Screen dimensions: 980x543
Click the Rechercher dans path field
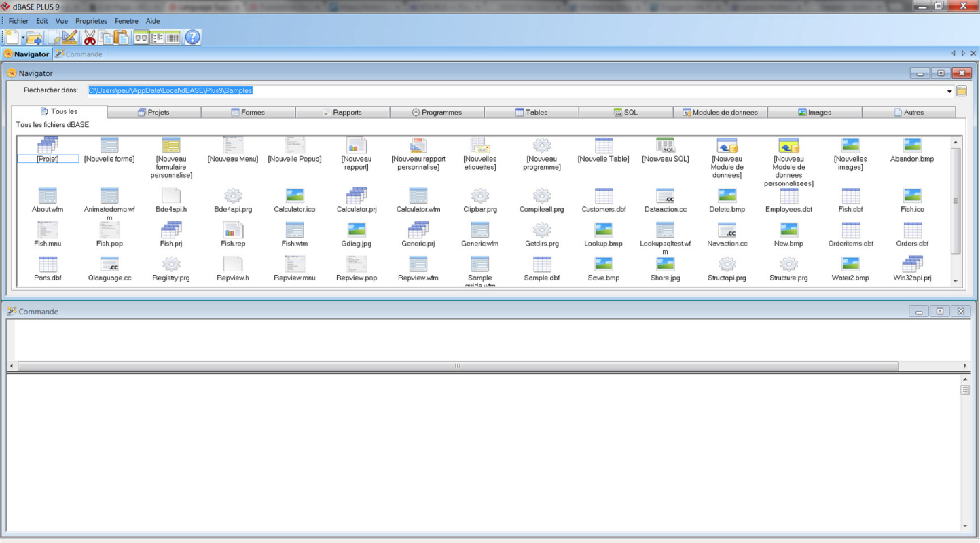[516, 90]
